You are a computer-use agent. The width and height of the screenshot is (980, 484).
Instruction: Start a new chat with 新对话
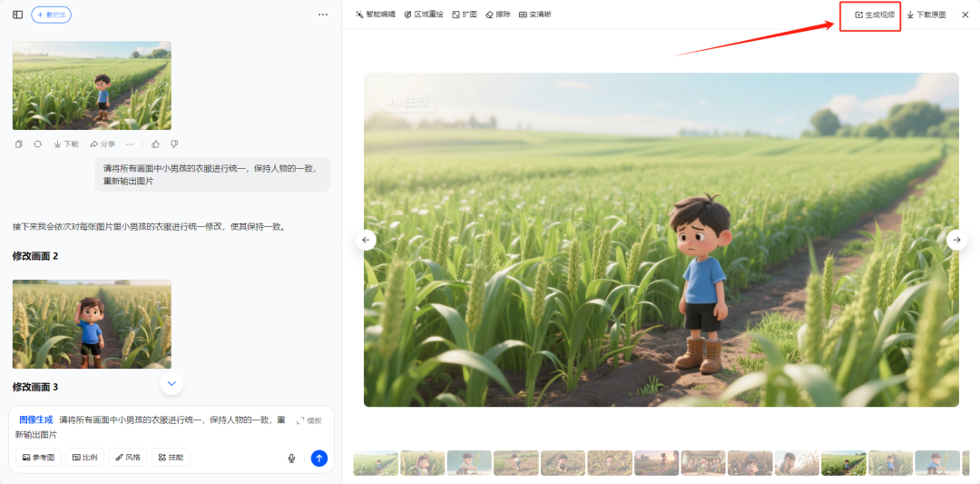coord(51,15)
